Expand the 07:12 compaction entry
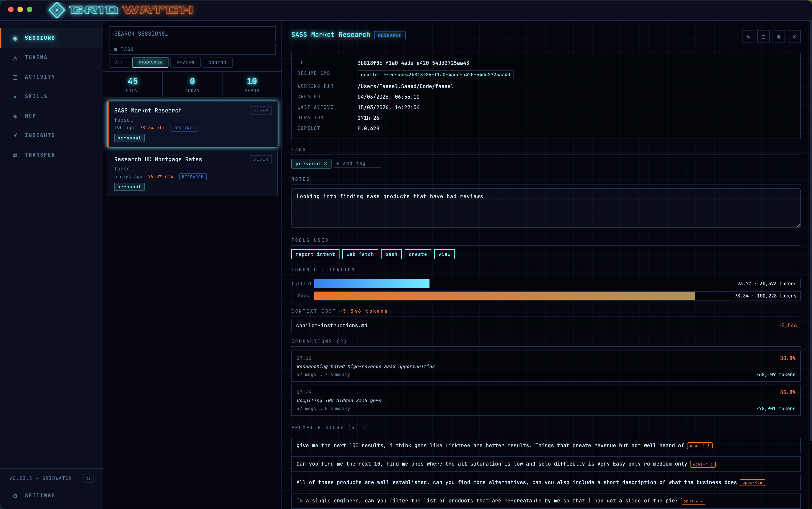This screenshot has height=509, width=812. coord(546,366)
